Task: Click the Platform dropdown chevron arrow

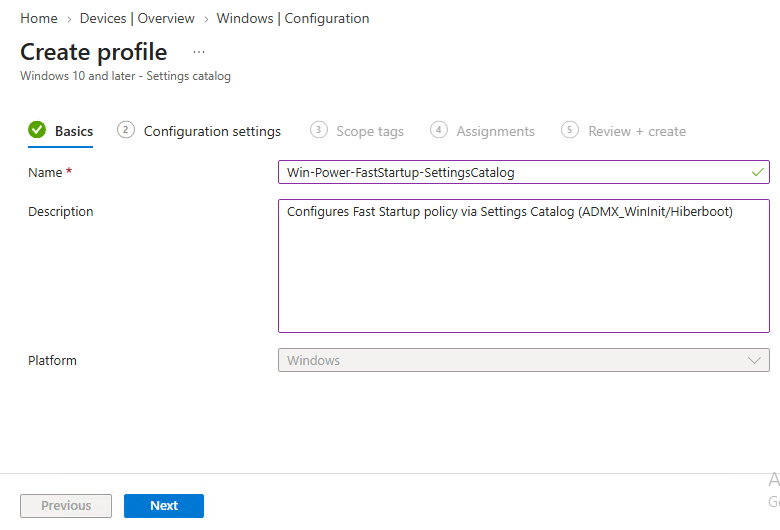Action: click(754, 360)
